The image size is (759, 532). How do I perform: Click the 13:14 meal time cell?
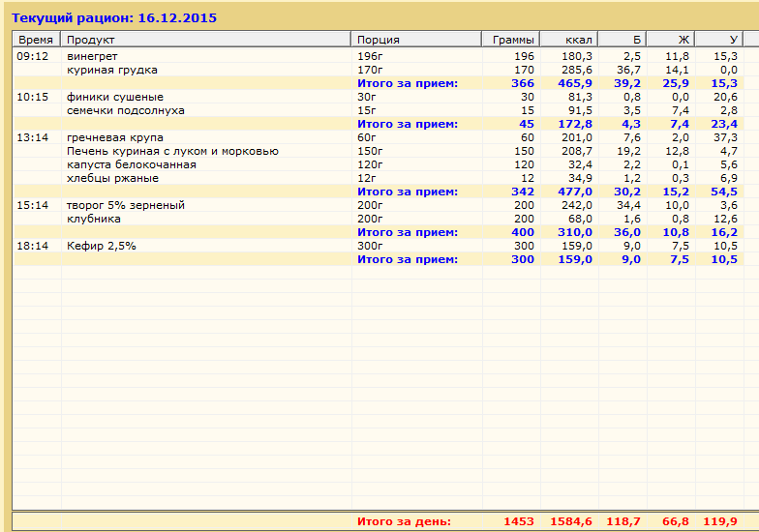click(x=33, y=137)
